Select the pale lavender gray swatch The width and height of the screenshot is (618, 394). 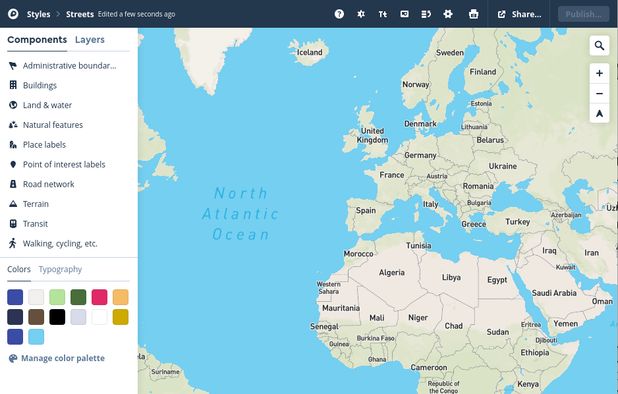(78, 317)
